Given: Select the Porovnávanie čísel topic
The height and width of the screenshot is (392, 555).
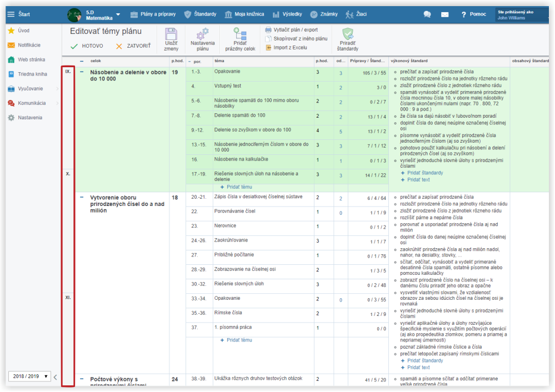Looking at the screenshot, I should pos(234,211).
